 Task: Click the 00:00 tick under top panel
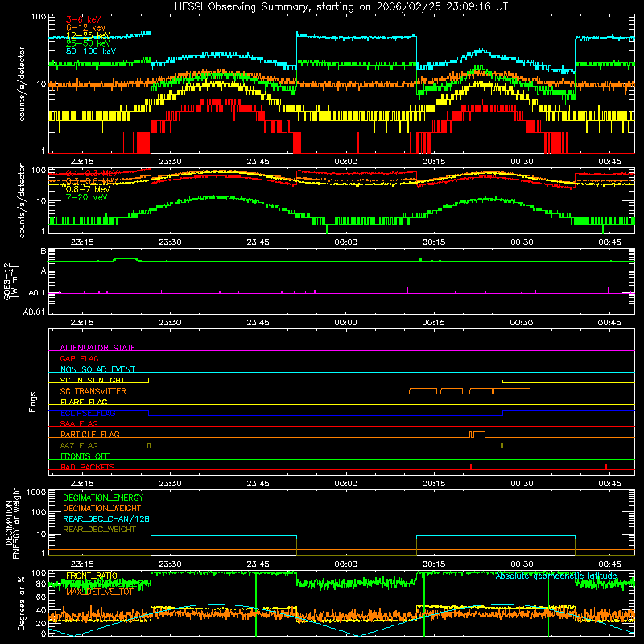(x=346, y=162)
